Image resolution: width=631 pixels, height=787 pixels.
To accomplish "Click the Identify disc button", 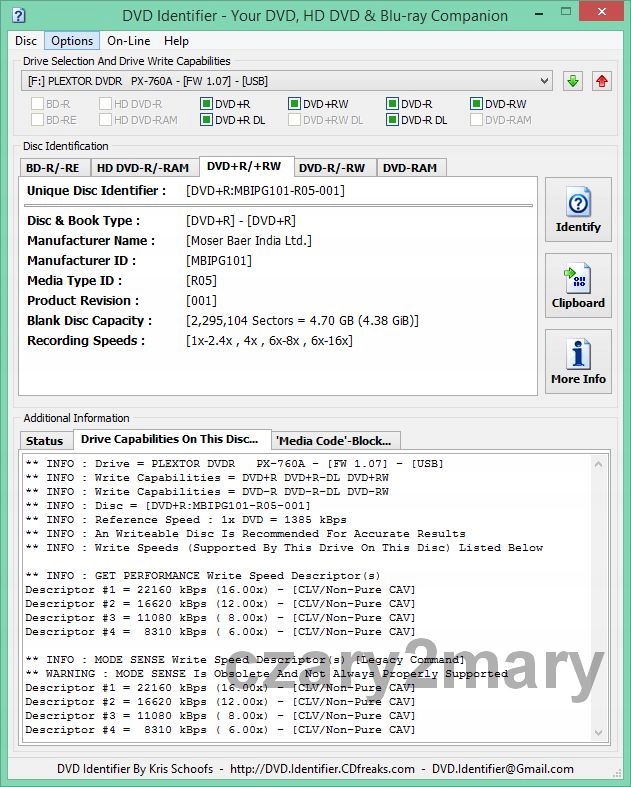I will (x=578, y=210).
